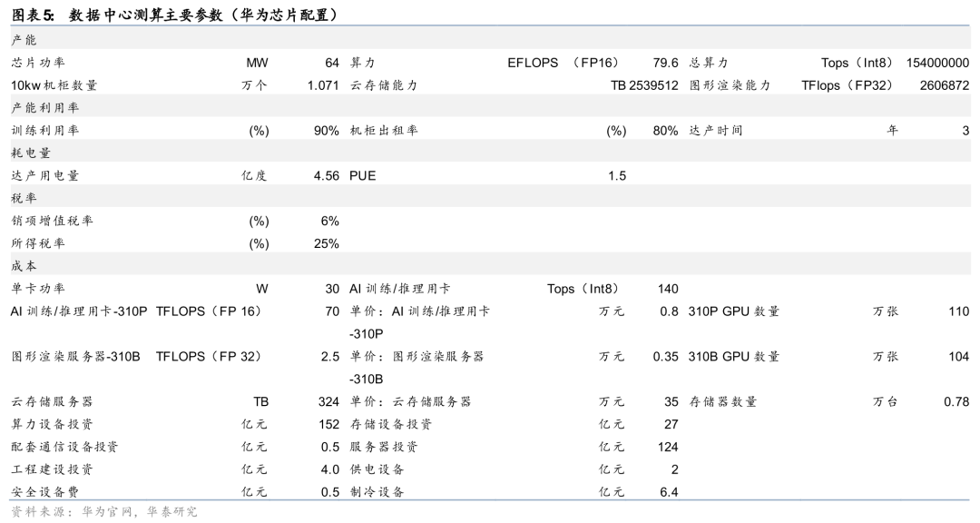This screenshot has height=523, width=980.
Task: Click the 4.56 electricity usage value
Action: pyautogui.click(x=326, y=175)
